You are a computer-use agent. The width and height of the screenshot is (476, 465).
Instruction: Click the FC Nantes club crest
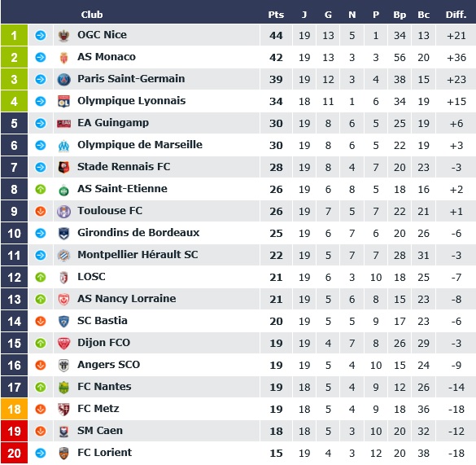63,387
